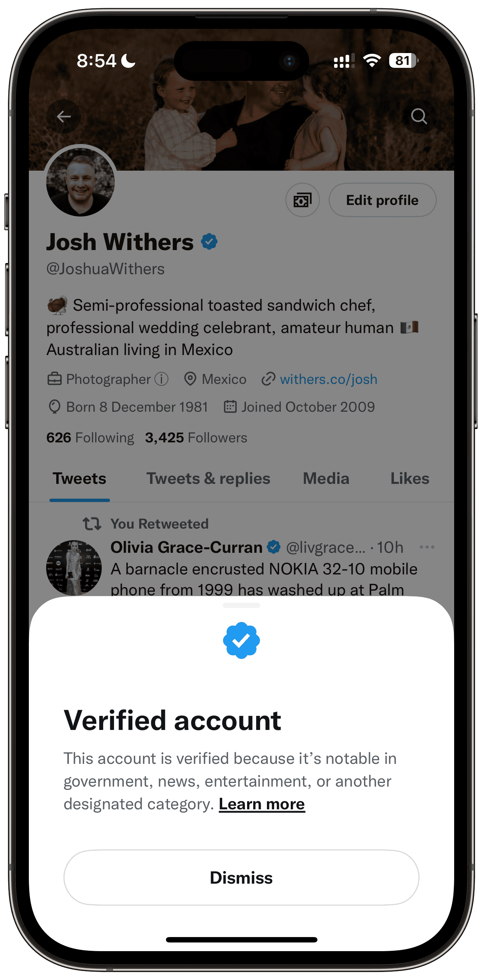This screenshot has height=980, width=483.
Task: Tap Photographer info circle icon
Action: tap(161, 379)
